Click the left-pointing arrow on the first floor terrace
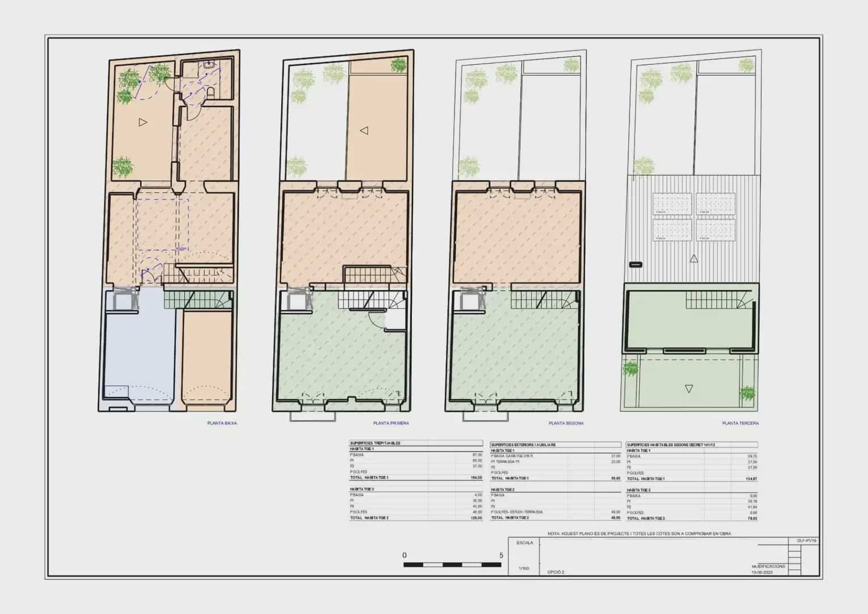868x614 pixels. (x=364, y=131)
